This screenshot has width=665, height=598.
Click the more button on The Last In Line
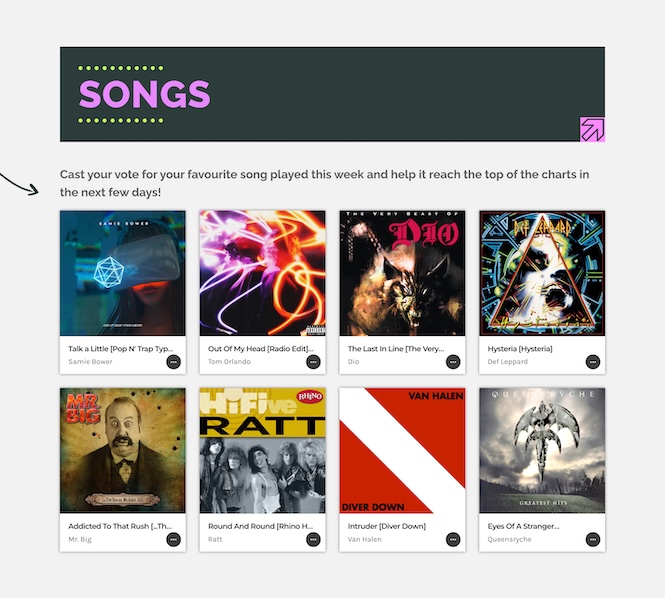click(453, 361)
